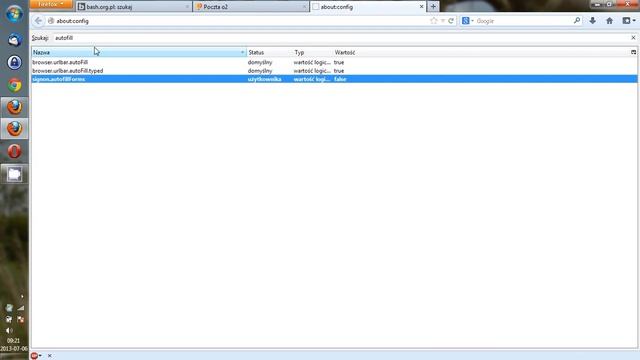Click the search magnifier icon
The height and width of the screenshot is (360, 640).
(577, 20)
